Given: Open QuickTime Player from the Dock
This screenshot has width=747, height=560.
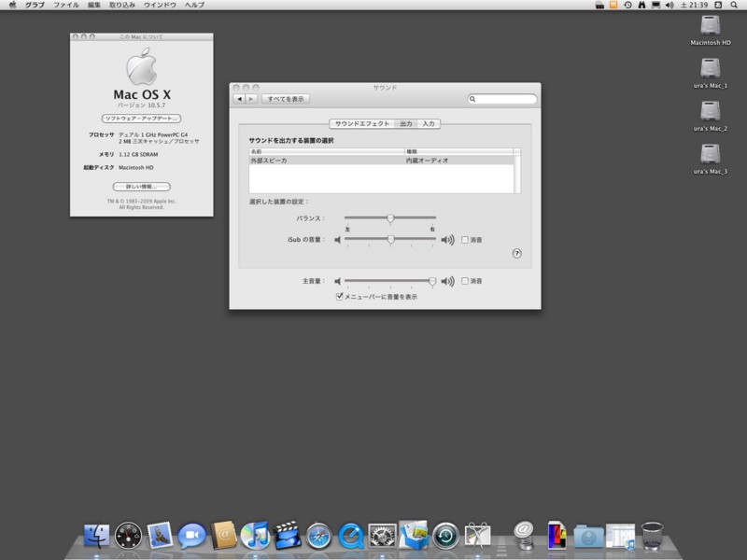Looking at the screenshot, I should click(x=351, y=536).
